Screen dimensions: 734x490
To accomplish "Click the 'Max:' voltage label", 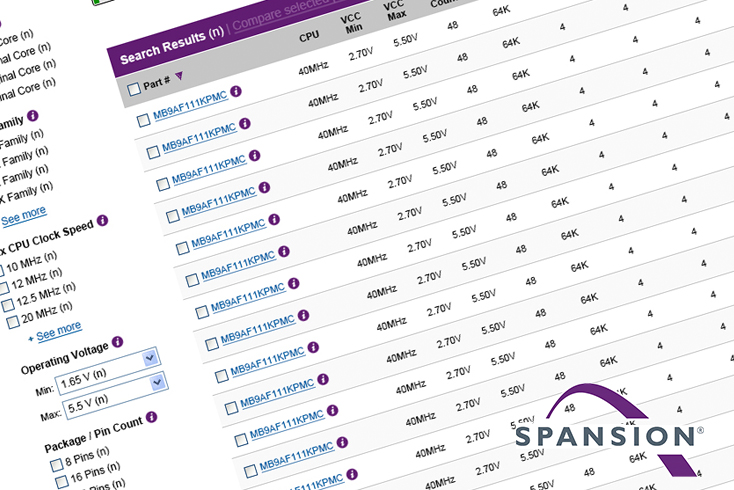I will point(51,415).
